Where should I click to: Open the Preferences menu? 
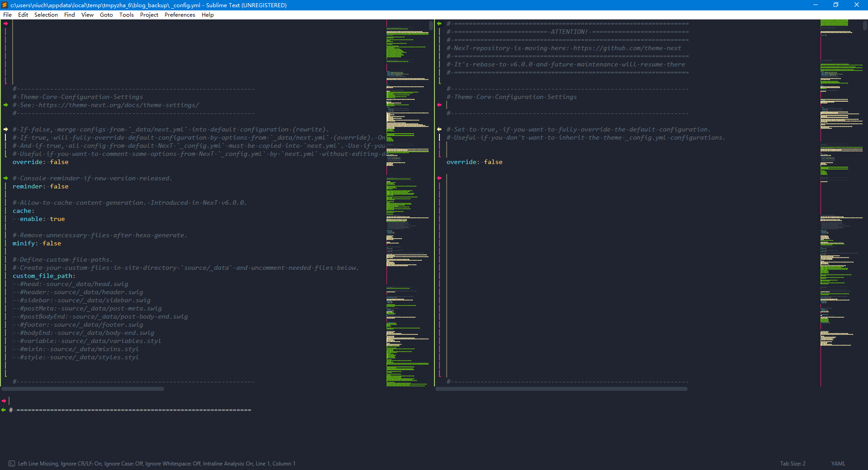pos(180,14)
